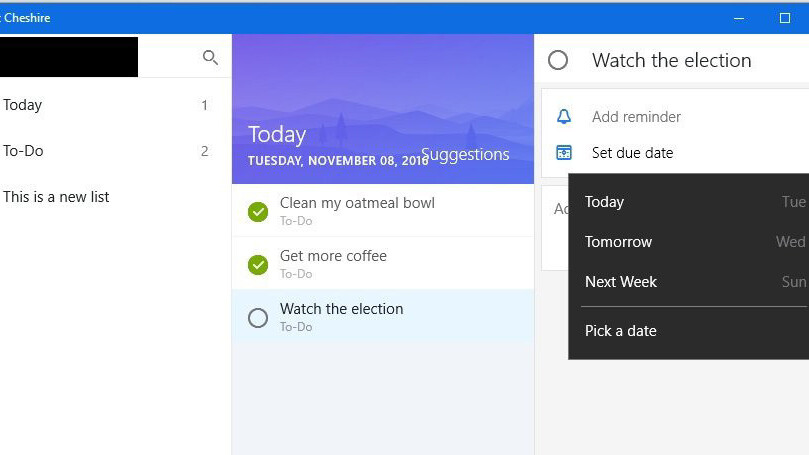Maximize the application window
The image size is (809, 455).
coord(785,18)
